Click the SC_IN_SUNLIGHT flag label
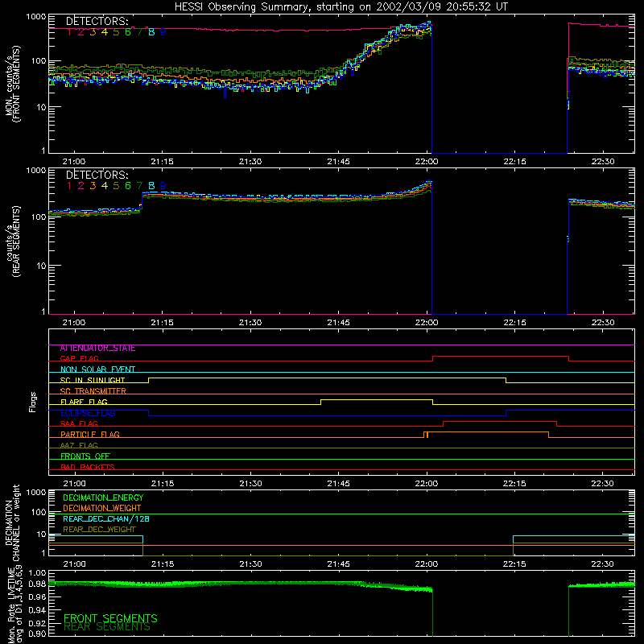The width and height of the screenshot is (644, 644). (93, 380)
